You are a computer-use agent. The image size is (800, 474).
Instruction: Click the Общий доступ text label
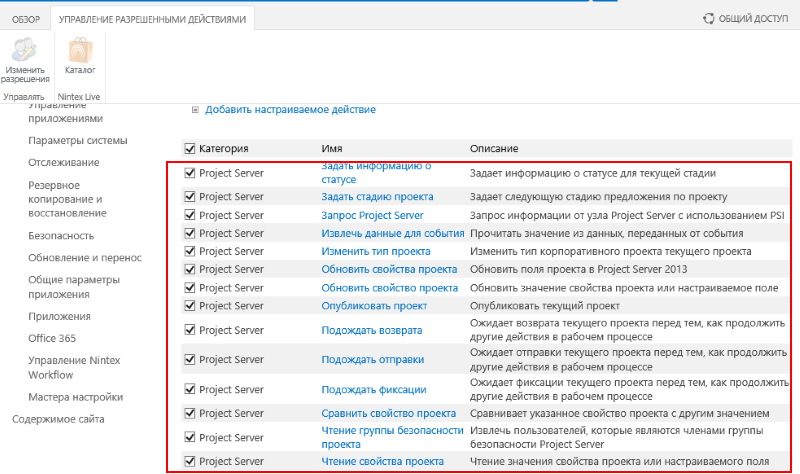(753, 19)
